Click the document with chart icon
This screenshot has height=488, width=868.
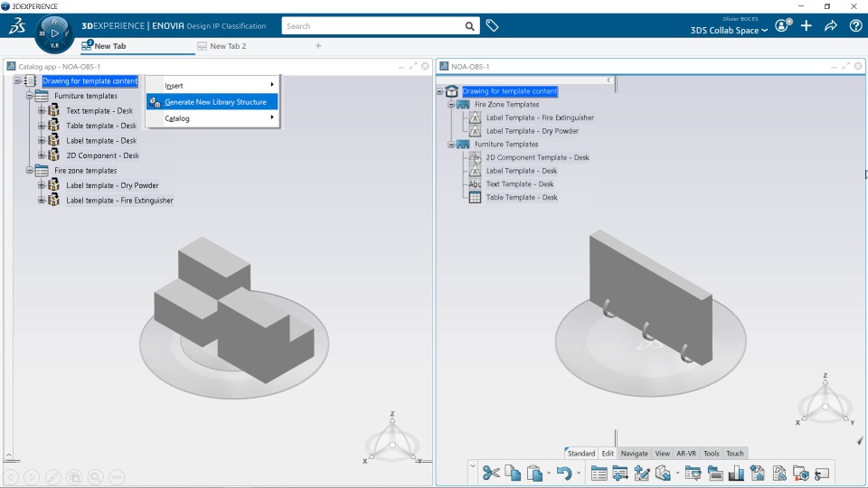pyautogui.click(x=758, y=473)
